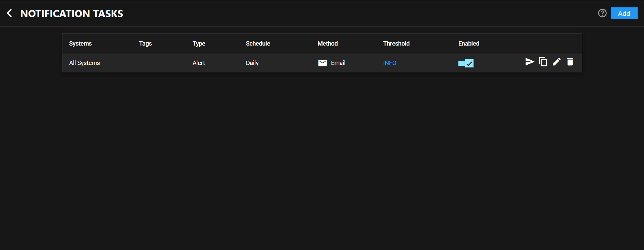Click the Enabled column header

[x=468, y=44]
